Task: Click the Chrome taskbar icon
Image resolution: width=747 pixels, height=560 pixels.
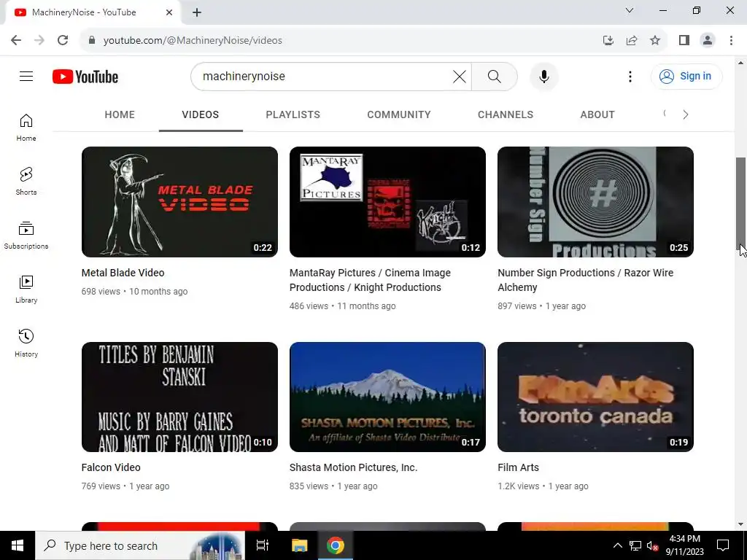Action: click(x=336, y=545)
